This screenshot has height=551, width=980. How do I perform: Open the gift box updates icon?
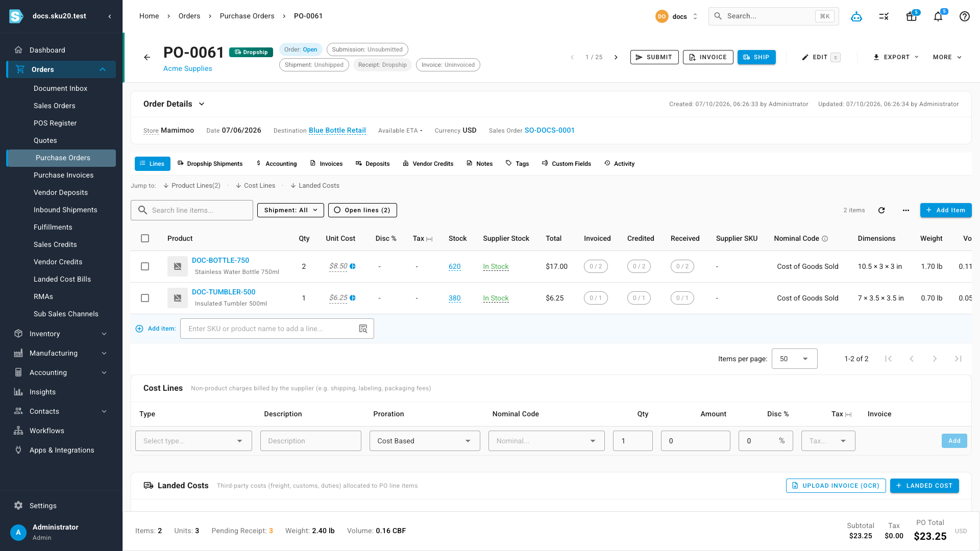click(911, 16)
